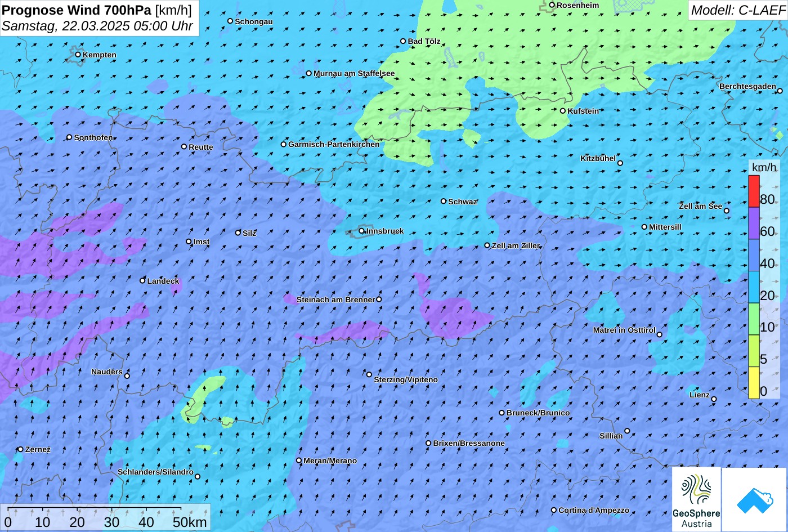Screen dimensions: 788x532
Task: Click the Schwaz city marker dot
Action: click(x=444, y=201)
